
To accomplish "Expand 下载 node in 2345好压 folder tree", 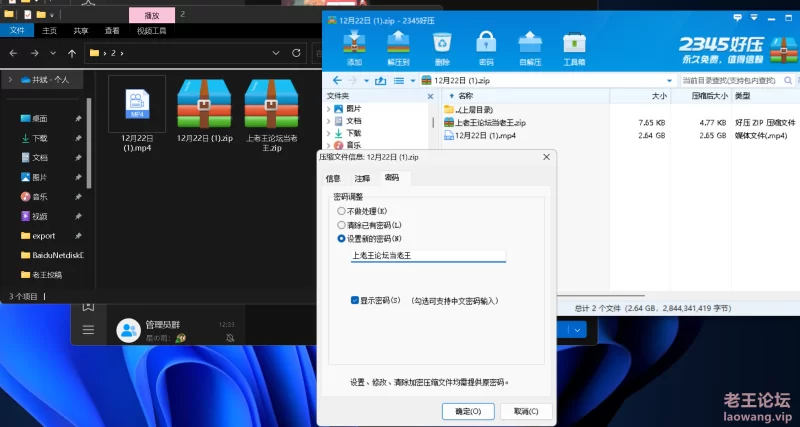I will coord(329,133).
